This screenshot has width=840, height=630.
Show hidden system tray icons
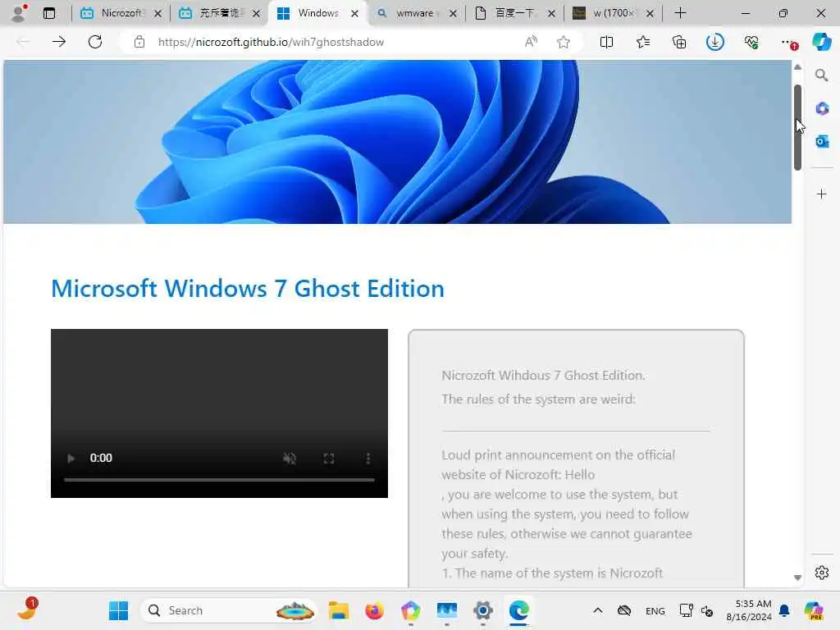pyautogui.click(x=598, y=610)
